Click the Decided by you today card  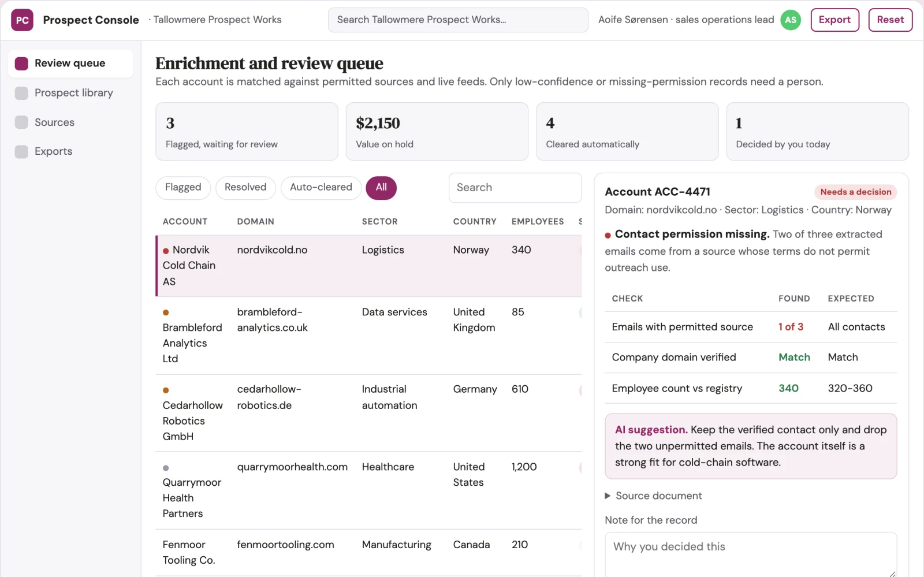pyautogui.click(x=818, y=132)
